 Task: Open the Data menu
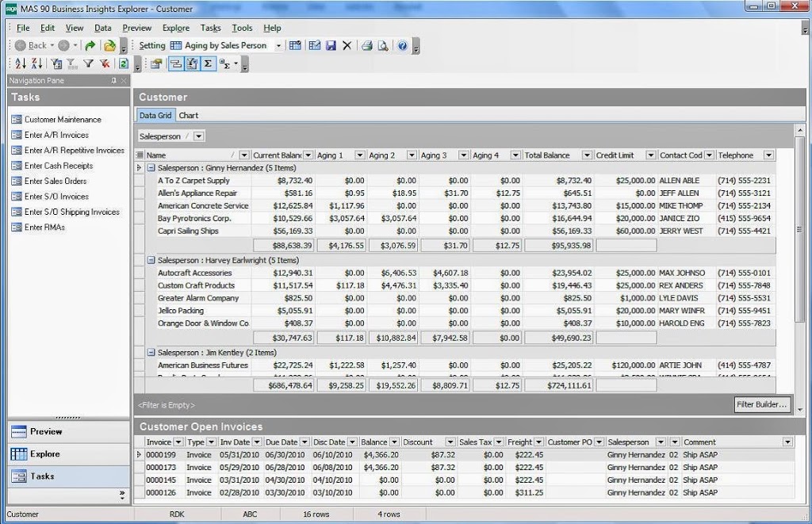[x=102, y=28]
